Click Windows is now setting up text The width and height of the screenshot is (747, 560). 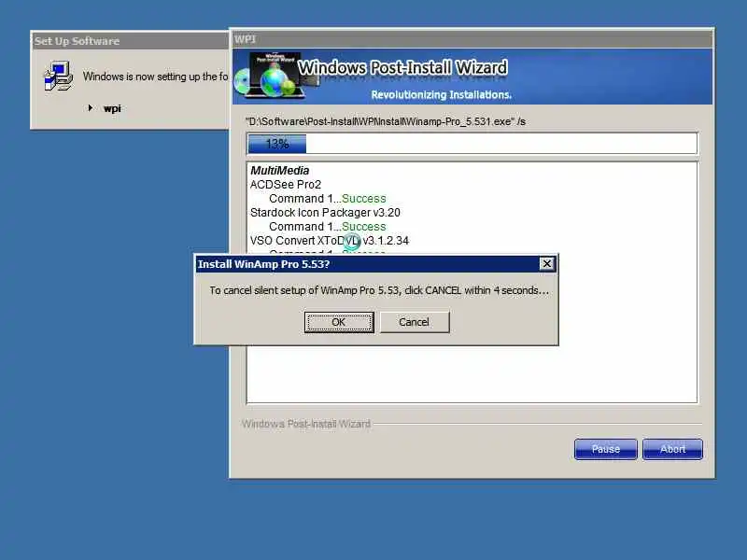point(155,77)
